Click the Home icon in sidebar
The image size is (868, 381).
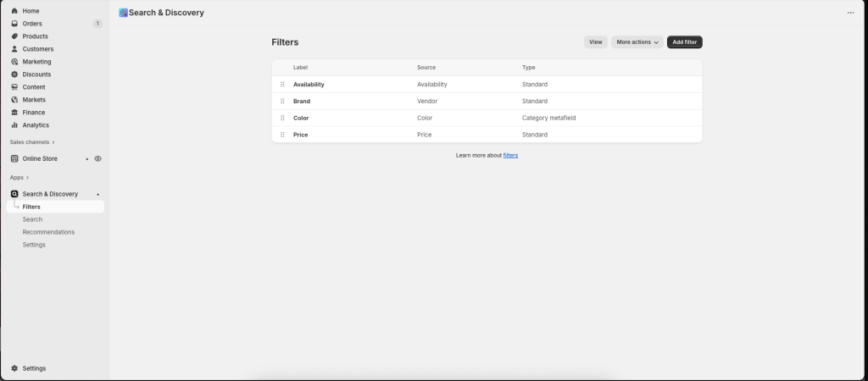14,11
